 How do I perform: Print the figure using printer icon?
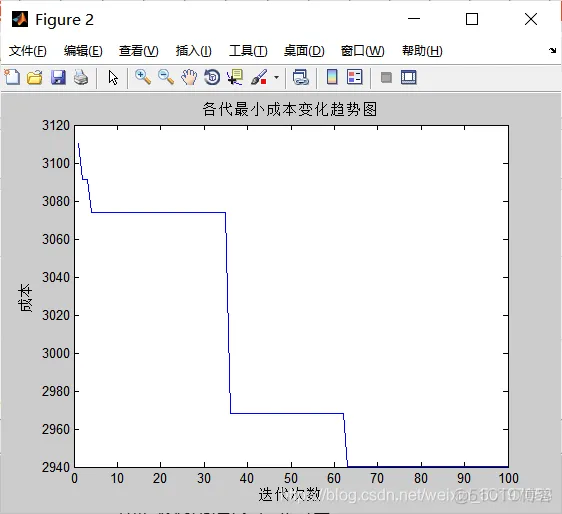click(x=81, y=77)
